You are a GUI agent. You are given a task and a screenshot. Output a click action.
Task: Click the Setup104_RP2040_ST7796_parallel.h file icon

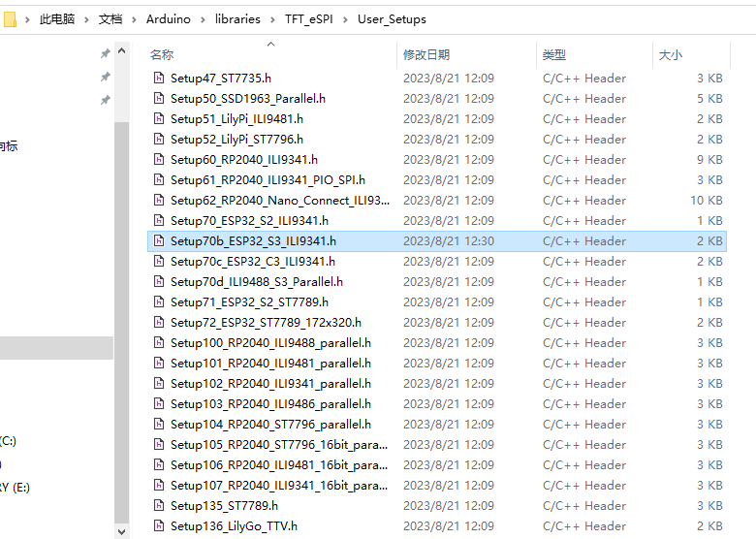click(159, 425)
